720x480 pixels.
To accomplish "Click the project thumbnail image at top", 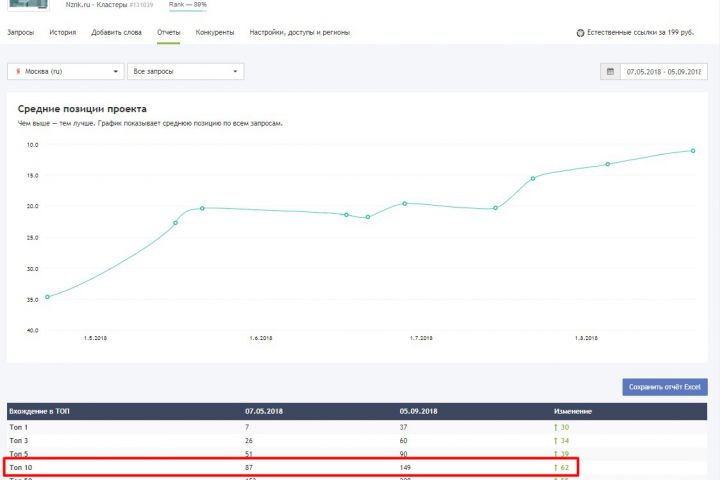I will [x=28, y=5].
